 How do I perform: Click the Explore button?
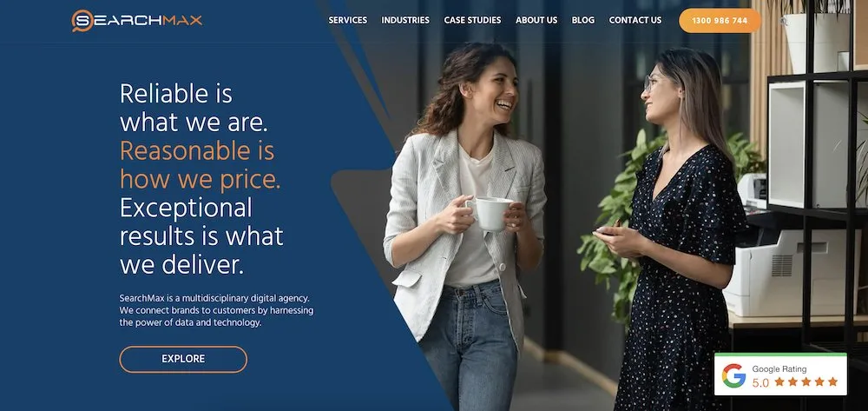coord(183,359)
